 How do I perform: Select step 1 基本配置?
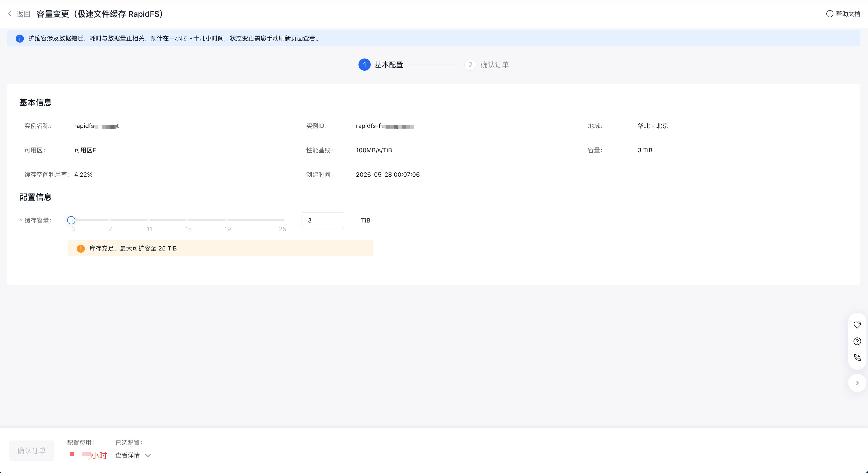381,65
